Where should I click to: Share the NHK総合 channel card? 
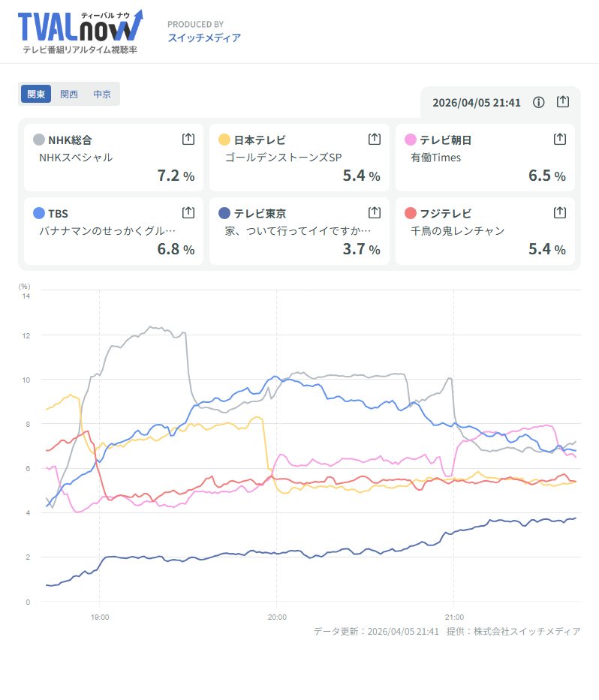coord(188,139)
